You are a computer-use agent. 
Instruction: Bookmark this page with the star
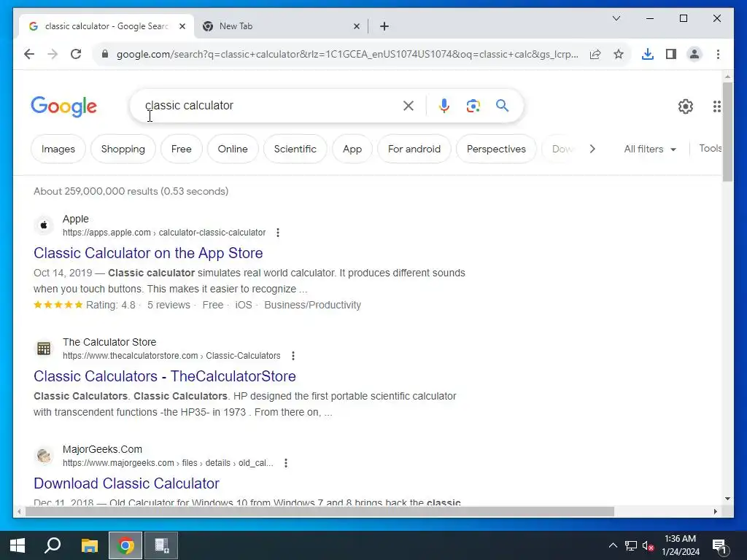click(619, 54)
